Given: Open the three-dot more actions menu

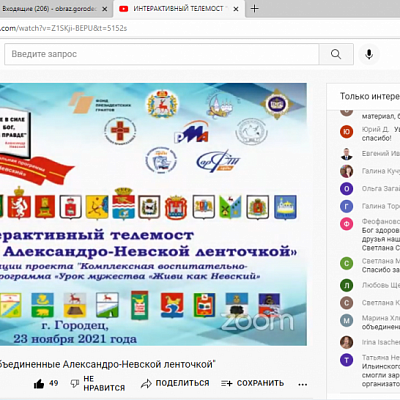Looking at the screenshot, I should coord(302,385).
